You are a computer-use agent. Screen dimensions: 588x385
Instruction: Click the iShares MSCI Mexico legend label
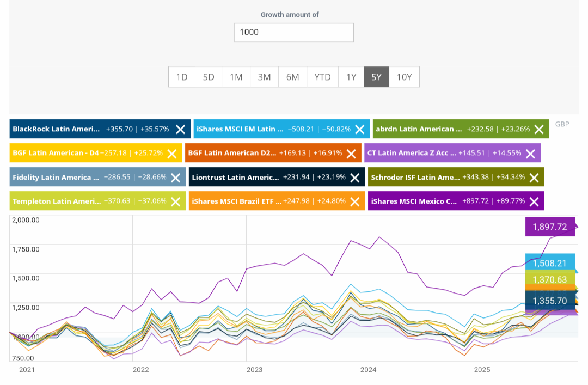click(414, 201)
